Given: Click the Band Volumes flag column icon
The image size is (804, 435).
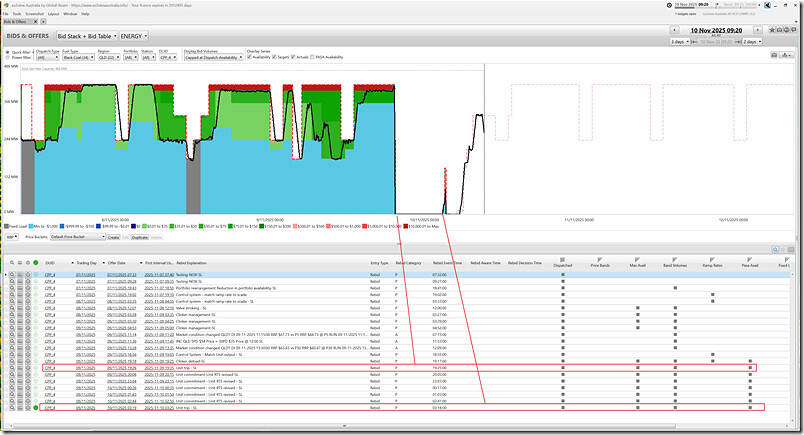Looking at the screenshot, I should pos(675,261).
